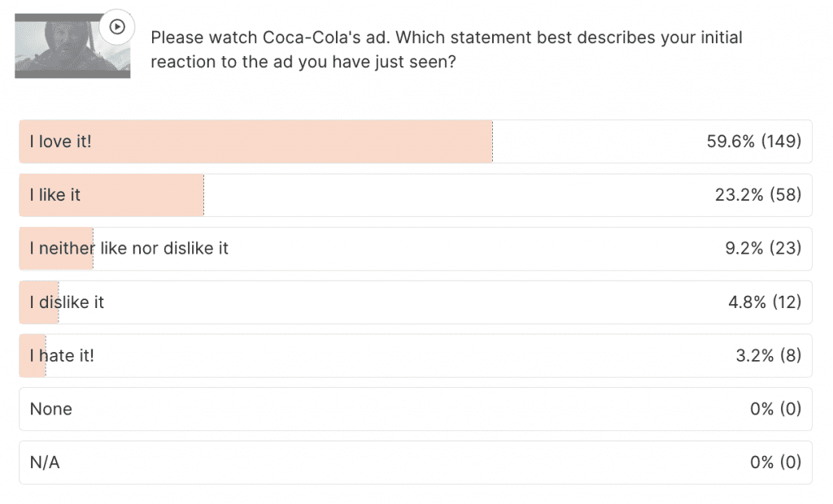Viewport: 833px width, 504px height.
Task: Click the 4.8% (12) result value
Action: (764, 302)
